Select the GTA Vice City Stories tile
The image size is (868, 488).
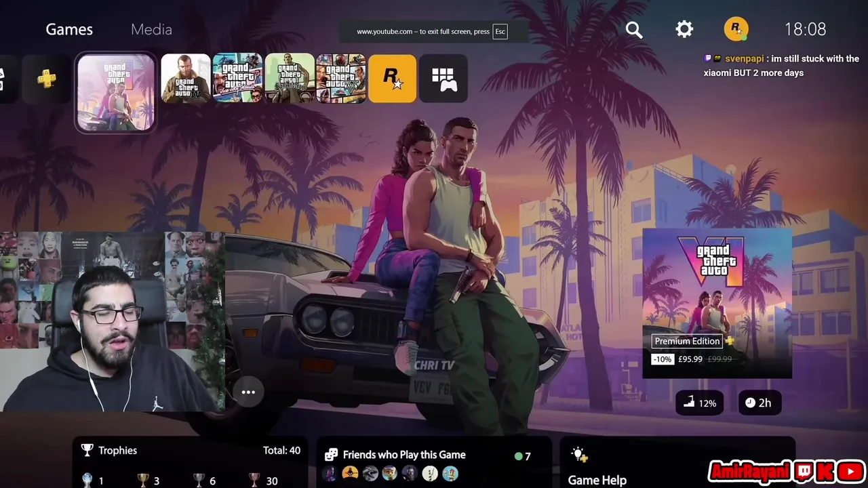coord(237,79)
